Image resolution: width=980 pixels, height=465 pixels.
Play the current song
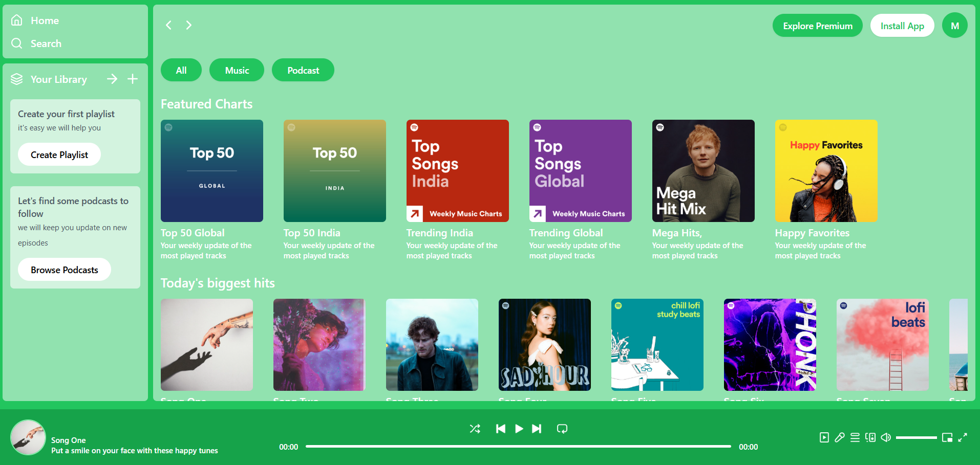pos(519,429)
